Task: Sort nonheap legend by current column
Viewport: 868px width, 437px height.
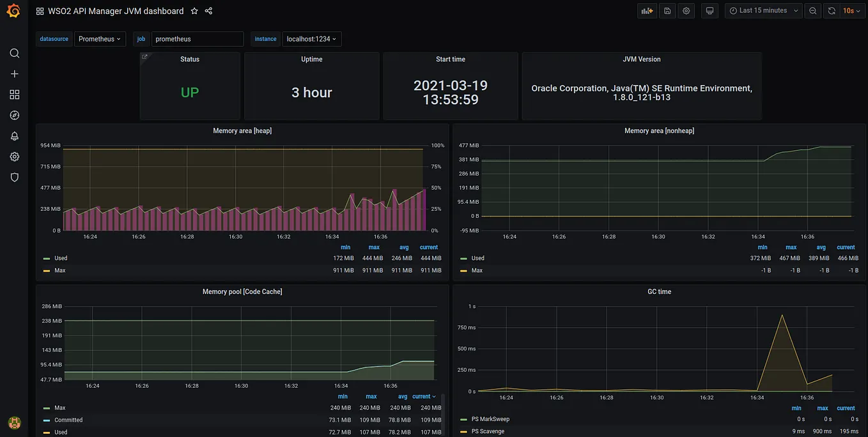Action: tap(846, 247)
